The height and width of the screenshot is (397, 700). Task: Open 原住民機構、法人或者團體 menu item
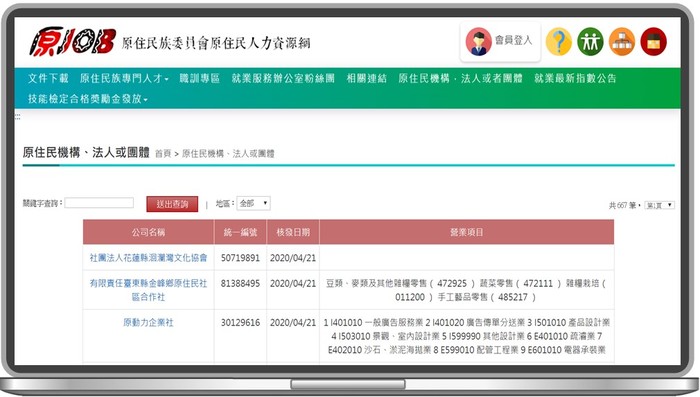pyautogui.click(x=460, y=78)
